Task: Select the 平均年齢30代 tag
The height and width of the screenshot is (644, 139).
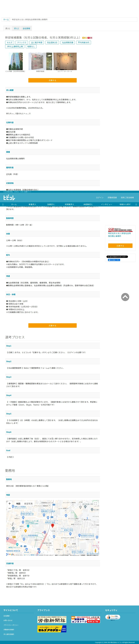Action: pyautogui.click(x=84, y=43)
